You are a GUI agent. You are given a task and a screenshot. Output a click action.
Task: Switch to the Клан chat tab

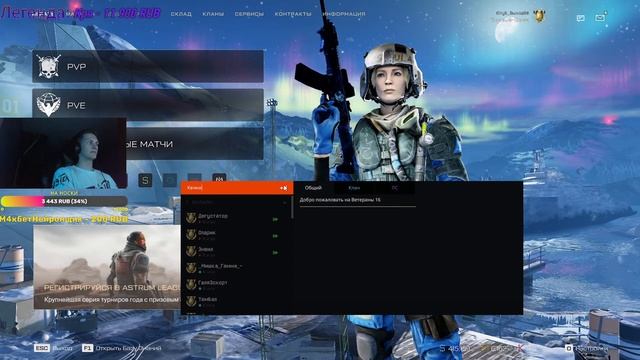pyautogui.click(x=354, y=188)
